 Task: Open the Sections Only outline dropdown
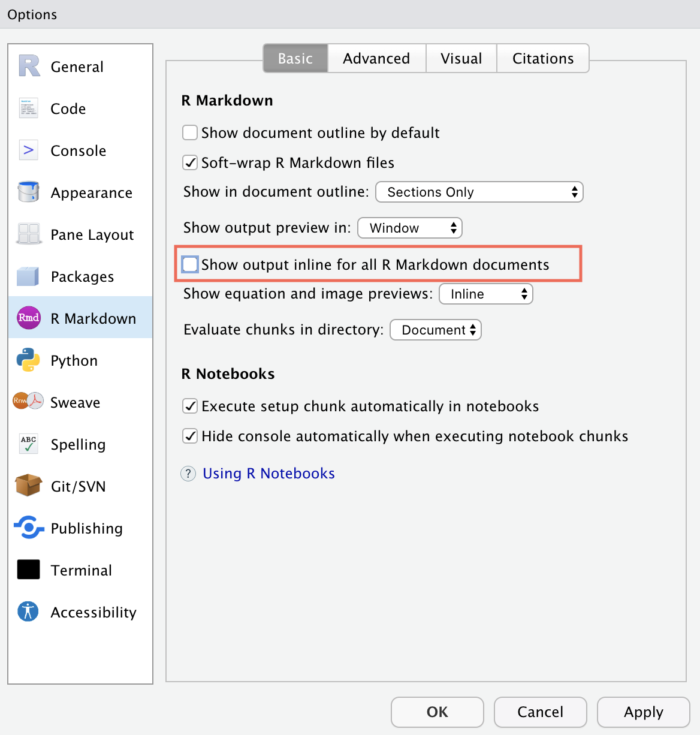pos(479,192)
